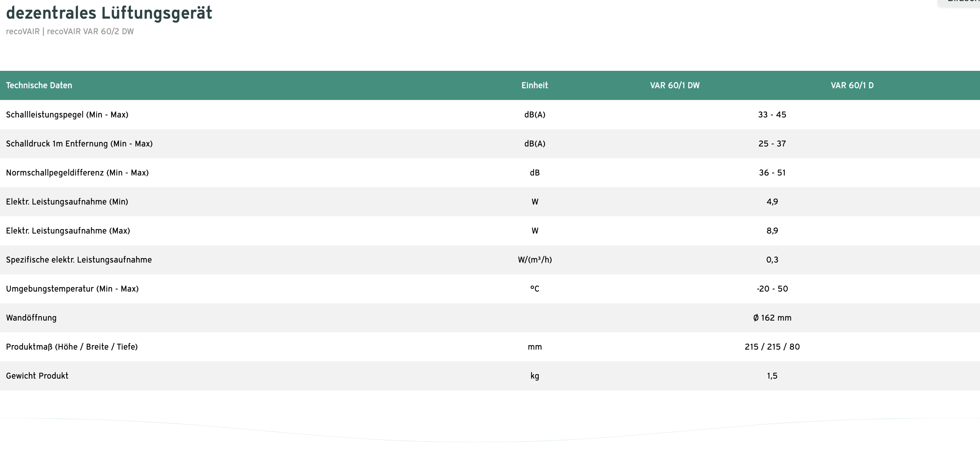Click 'dB(A)' unit in Schalldruck row
The height and width of the screenshot is (456, 980).
pos(535,144)
